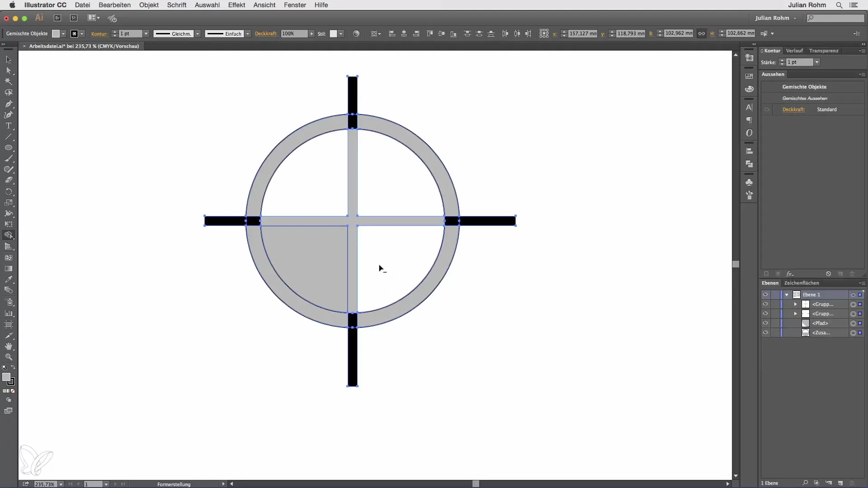Select the Magic Wand tool

(9, 81)
